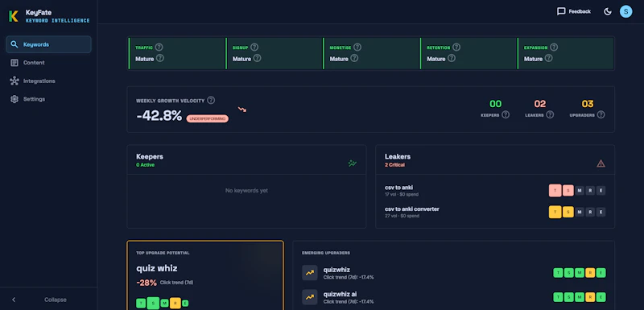Click R stage badge for quizwhiz row
Image resolution: width=644 pixels, height=310 pixels.
(590, 273)
